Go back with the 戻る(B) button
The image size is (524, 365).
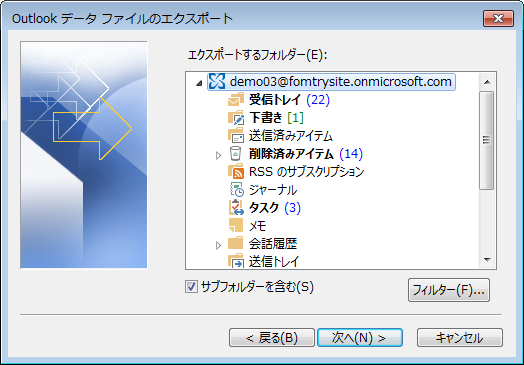[272, 338]
